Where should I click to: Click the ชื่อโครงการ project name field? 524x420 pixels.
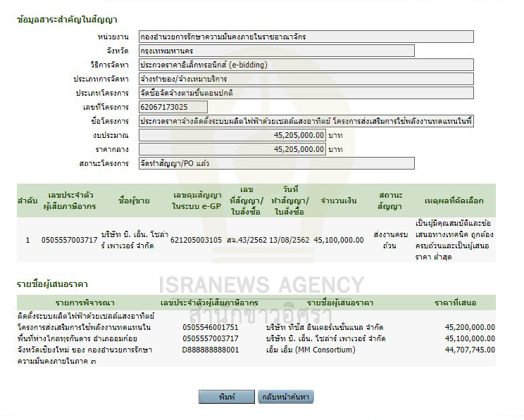point(306,121)
